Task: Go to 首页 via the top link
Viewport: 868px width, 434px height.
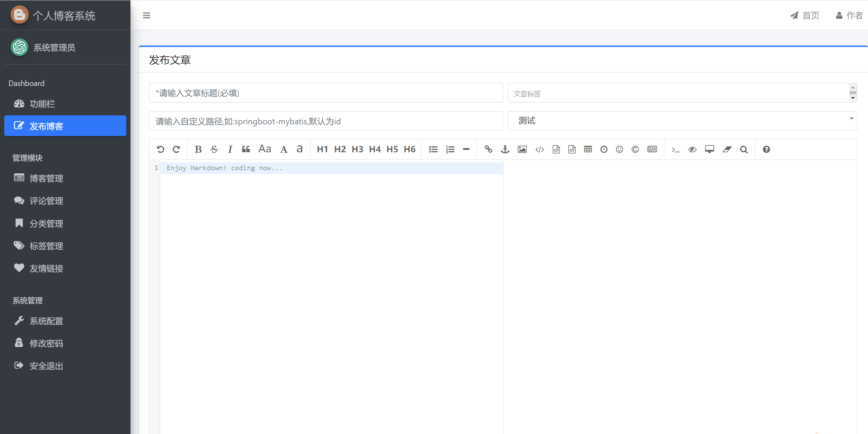Action: (804, 15)
